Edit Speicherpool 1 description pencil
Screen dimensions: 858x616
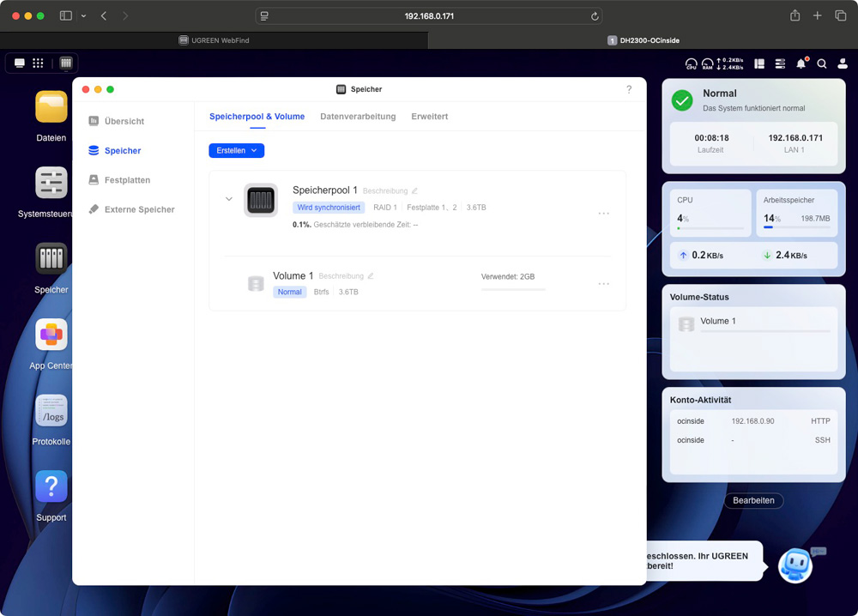pyautogui.click(x=414, y=190)
